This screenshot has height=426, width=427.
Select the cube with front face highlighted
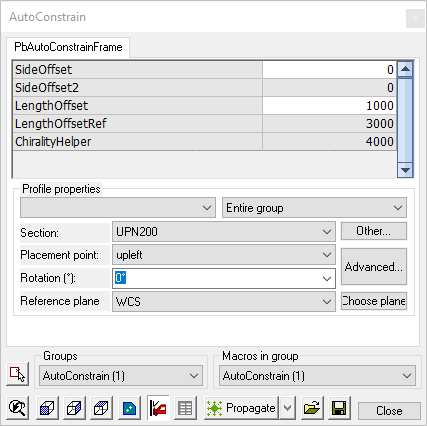(x=47, y=408)
